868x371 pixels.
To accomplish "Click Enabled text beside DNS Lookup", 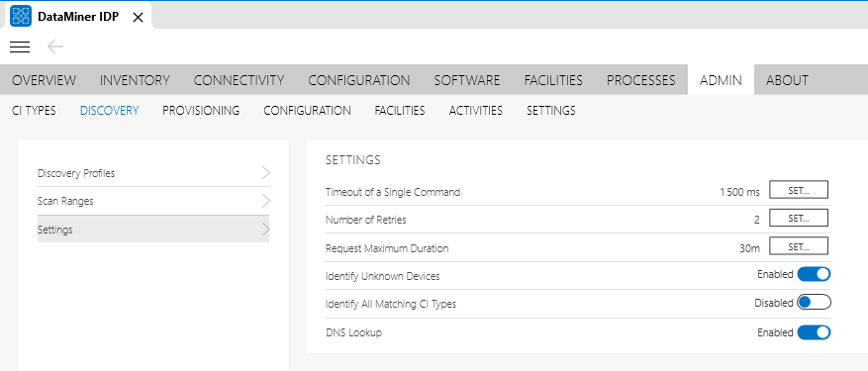I will pos(775,332).
